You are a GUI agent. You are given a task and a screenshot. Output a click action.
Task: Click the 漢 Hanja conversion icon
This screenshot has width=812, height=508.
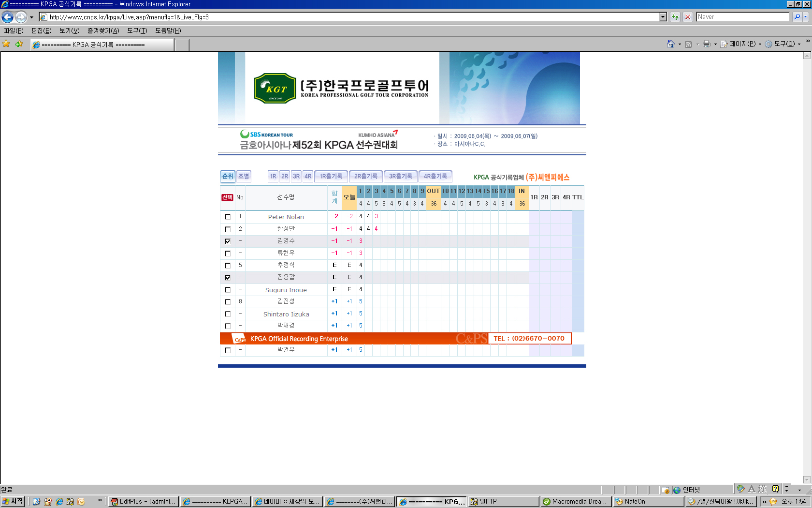(x=762, y=489)
